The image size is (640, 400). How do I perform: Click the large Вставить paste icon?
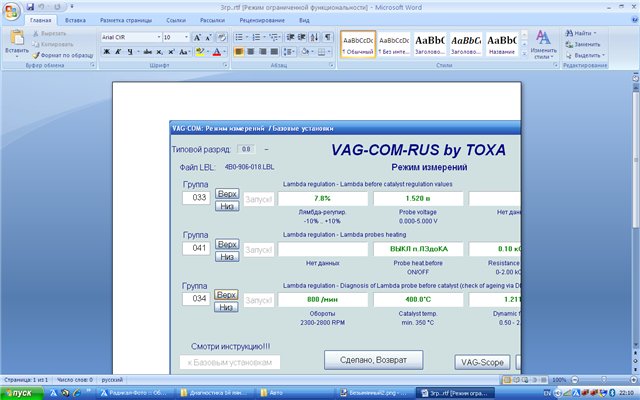click(x=17, y=38)
